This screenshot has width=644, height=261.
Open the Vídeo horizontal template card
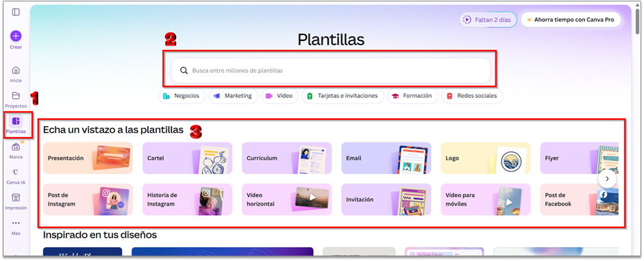286,199
